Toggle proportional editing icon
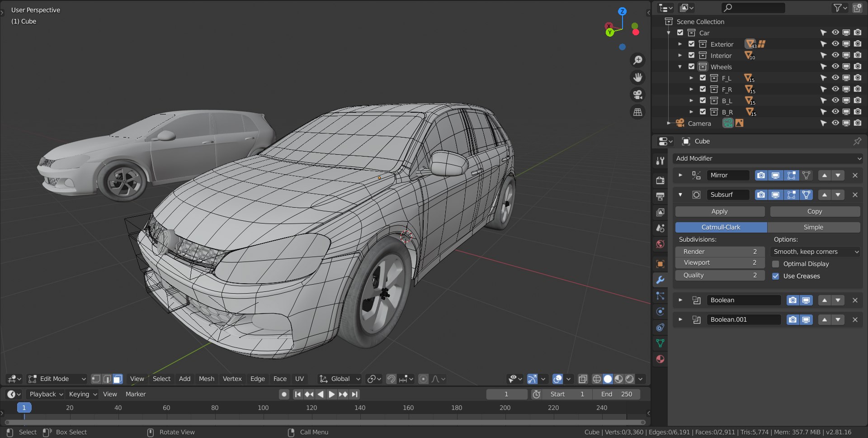This screenshot has width=868, height=438. (423, 379)
